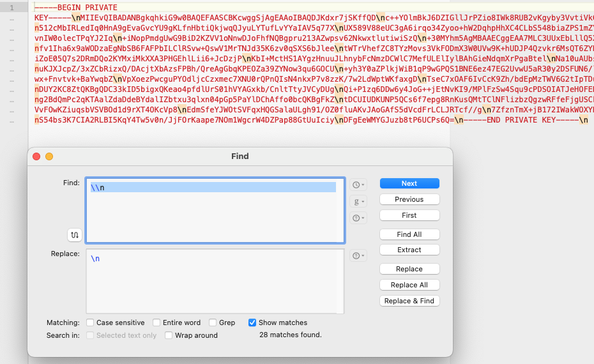
Task: Minimize the Find window with yellow button
Action: [49, 156]
